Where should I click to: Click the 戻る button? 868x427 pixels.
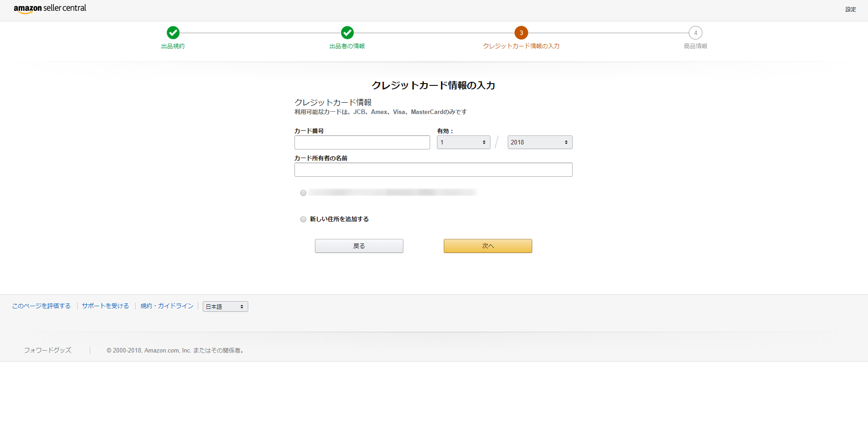(x=358, y=245)
